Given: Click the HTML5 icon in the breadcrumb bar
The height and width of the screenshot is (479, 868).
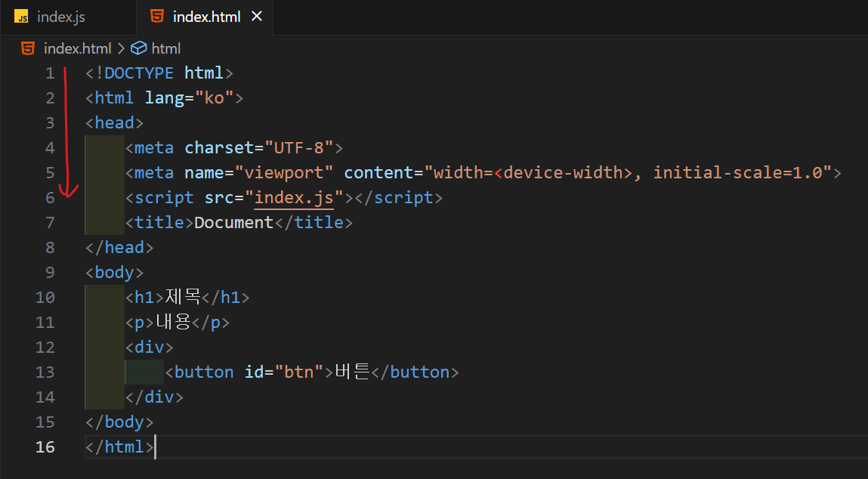Looking at the screenshot, I should pos(28,48).
